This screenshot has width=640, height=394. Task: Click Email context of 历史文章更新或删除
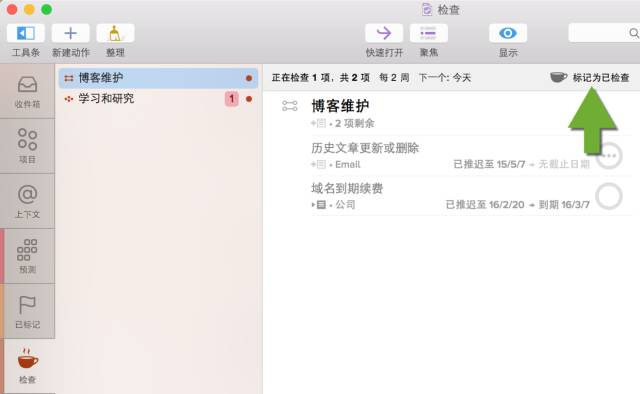tap(348, 165)
